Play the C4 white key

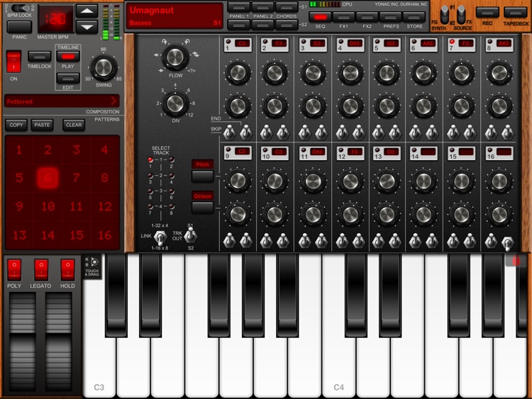click(x=339, y=366)
